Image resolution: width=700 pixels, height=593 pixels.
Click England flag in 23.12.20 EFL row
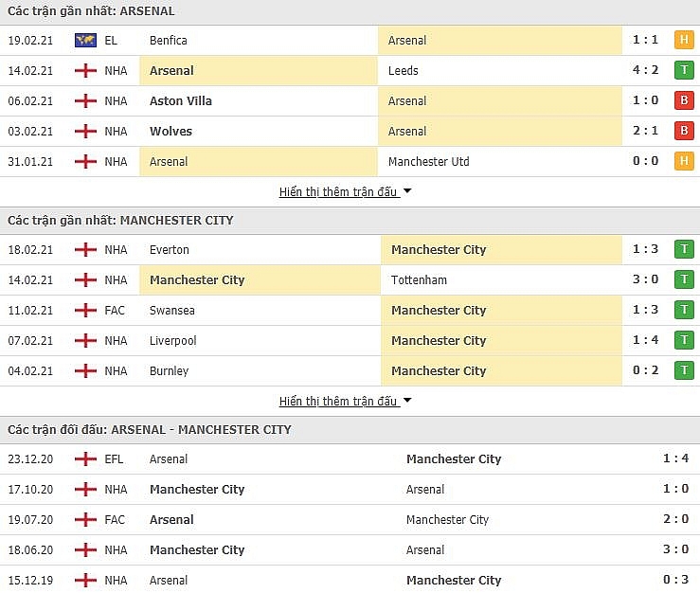tap(85, 459)
